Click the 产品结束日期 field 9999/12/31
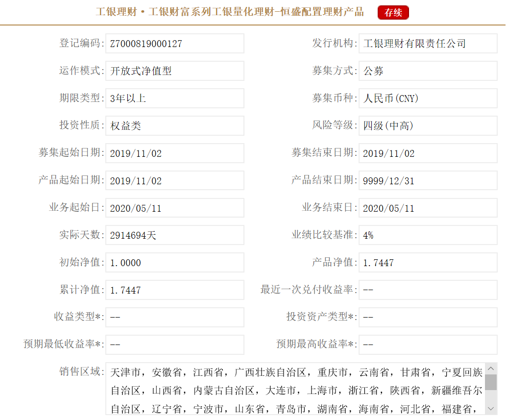This screenshot has height=420, width=507. pos(428,180)
